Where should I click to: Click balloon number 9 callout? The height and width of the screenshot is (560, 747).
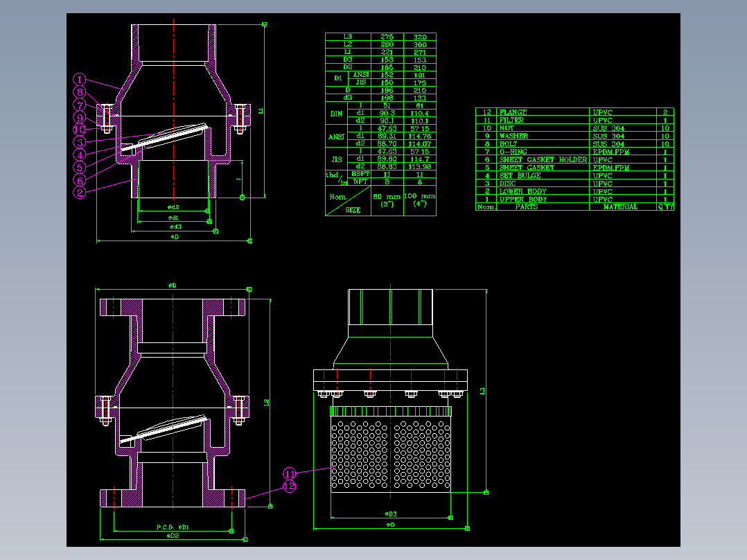[80, 117]
